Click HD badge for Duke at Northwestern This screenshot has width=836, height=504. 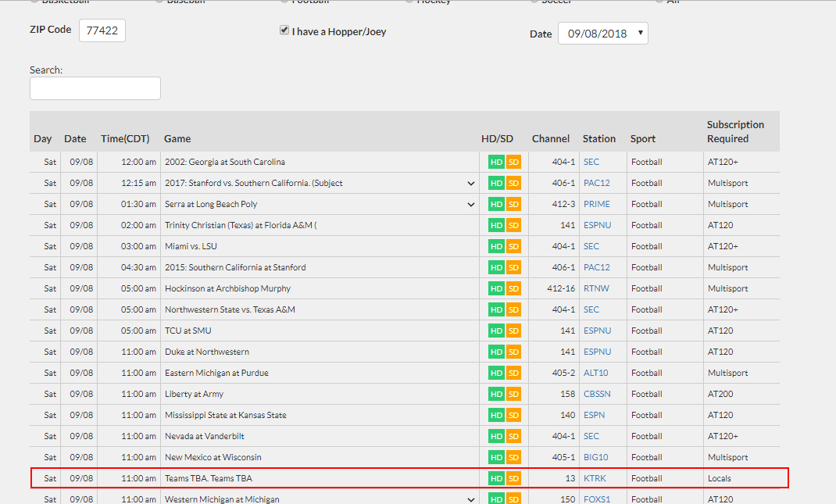click(496, 352)
